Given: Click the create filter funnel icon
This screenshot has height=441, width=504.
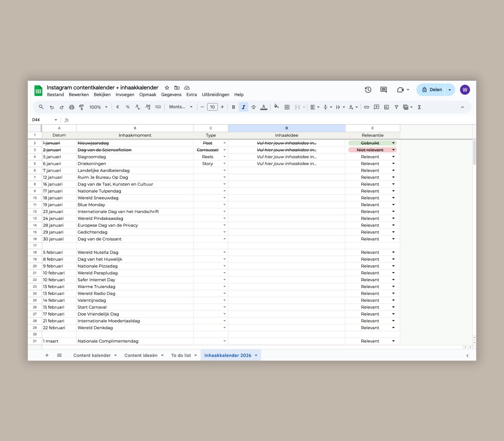Looking at the screenshot, I should pos(396,107).
